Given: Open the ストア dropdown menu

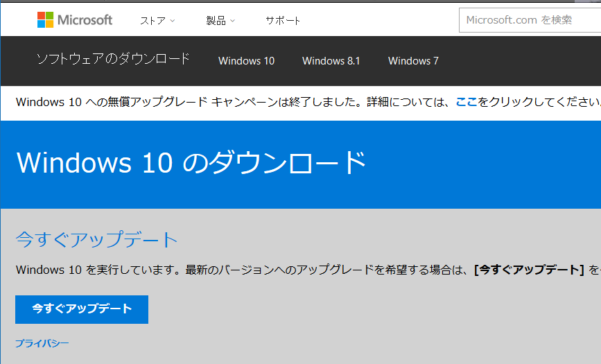Looking at the screenshot, I should tap(157, 21).
